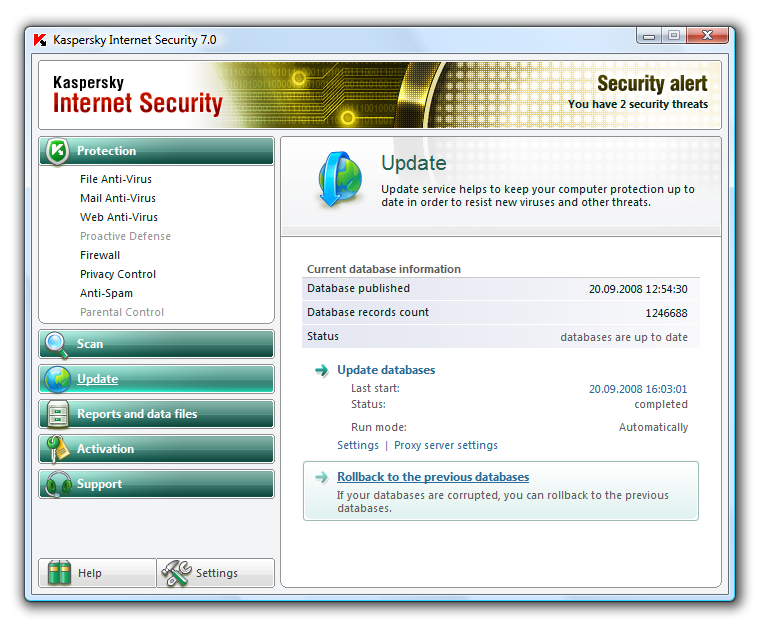Click green arrow beside Update databases

coord(321,370)
